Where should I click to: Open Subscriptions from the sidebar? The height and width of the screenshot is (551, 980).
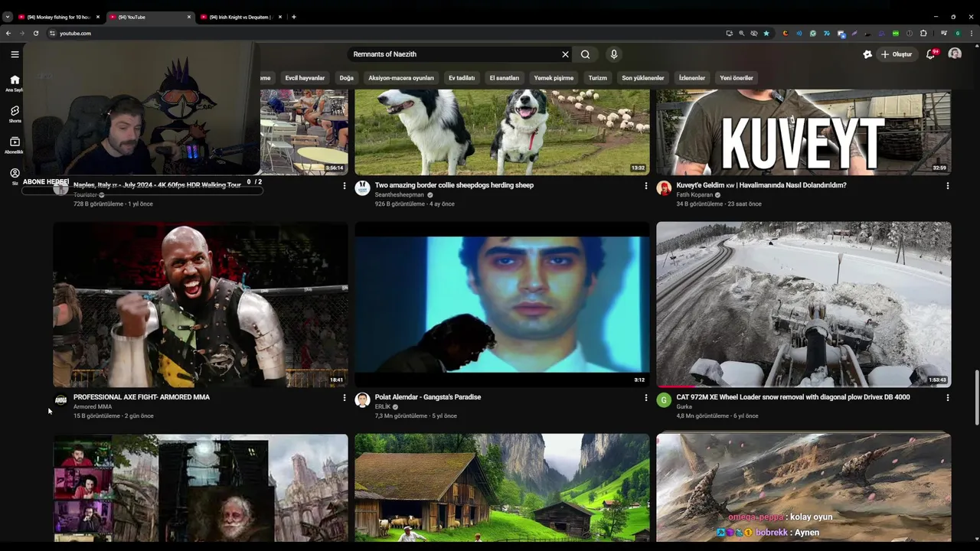15,145
